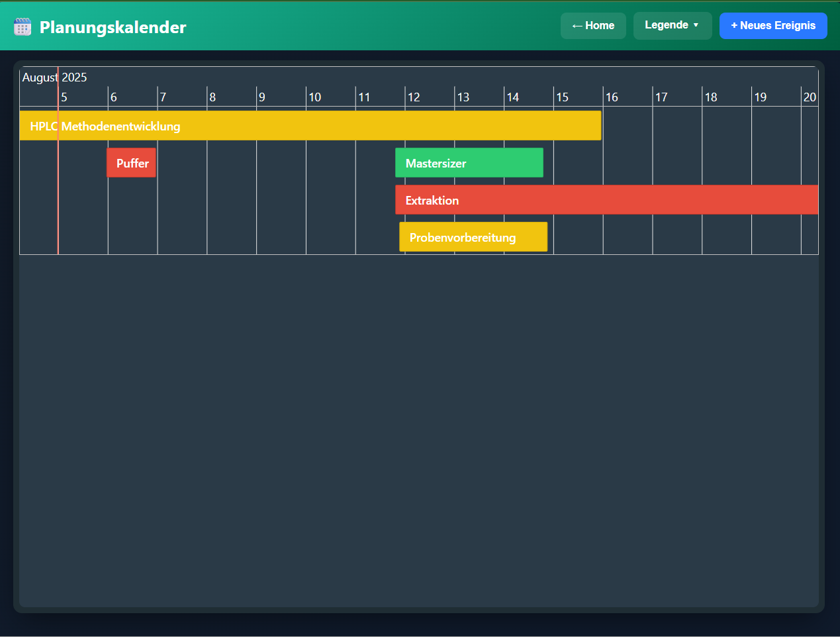The height and width of the screenshot is (637, 840).
Task: Open the Legende dropdown
Action: tap(672, 25)
